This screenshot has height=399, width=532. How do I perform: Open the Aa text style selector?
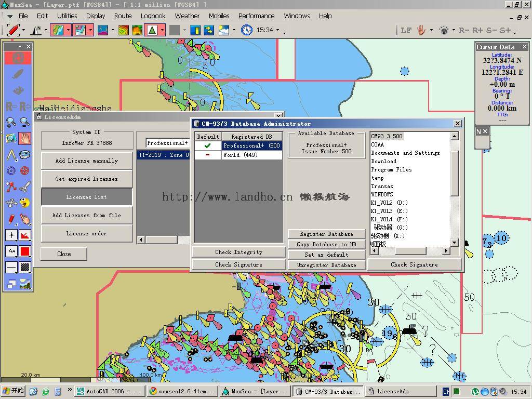(11, 251)
